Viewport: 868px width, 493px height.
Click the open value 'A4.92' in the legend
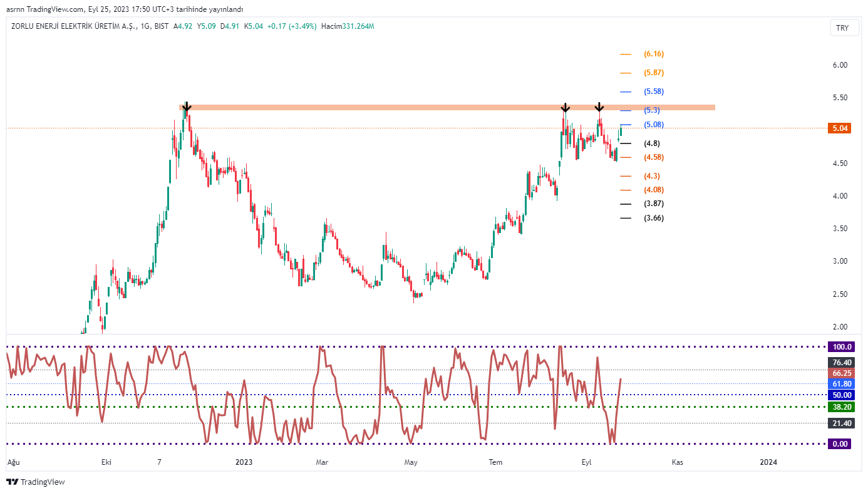[x=184, y=26]
